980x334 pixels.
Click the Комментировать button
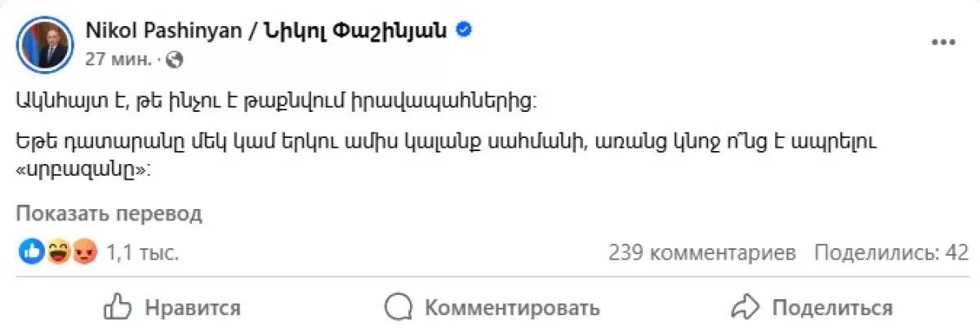(492, 308)
